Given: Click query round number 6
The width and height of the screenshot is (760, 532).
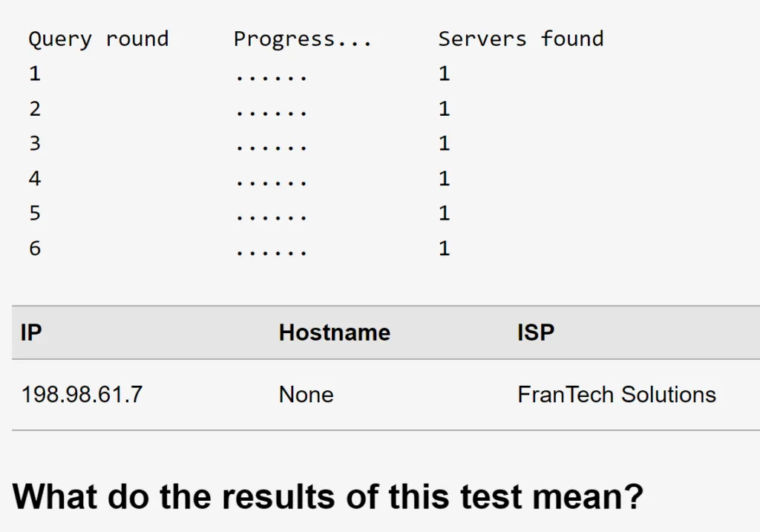Looking at the screenshot, I should pyautogui.click(x=34, y=248).
